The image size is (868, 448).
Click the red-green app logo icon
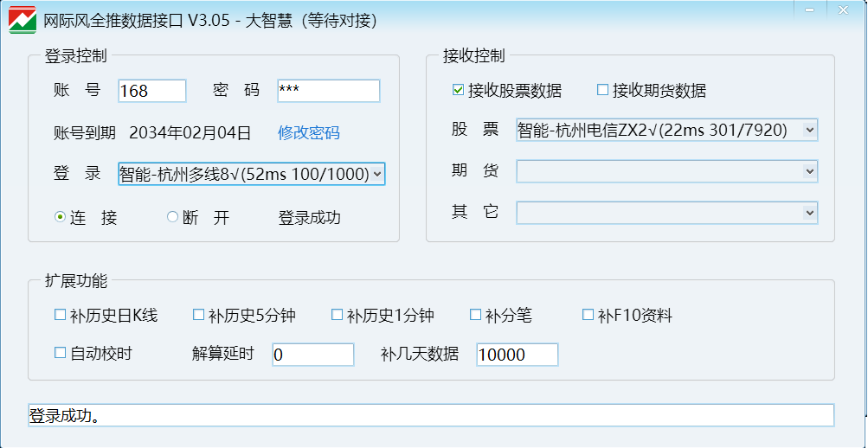click(23, 20)
